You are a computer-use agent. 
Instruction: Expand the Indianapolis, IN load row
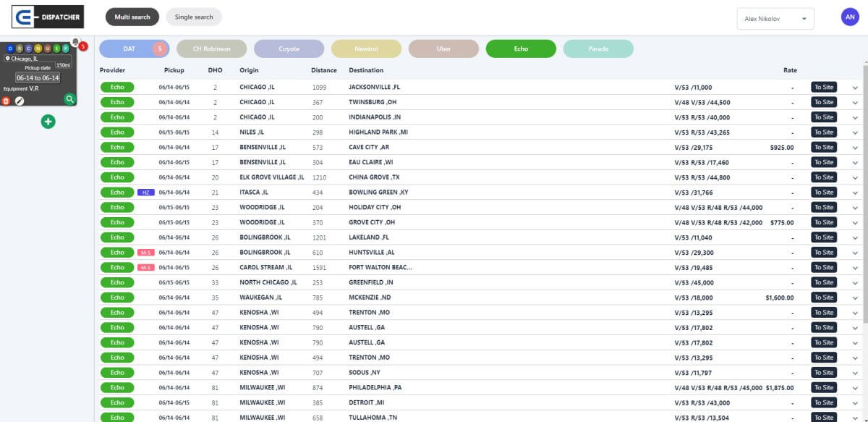click(x=855, y=117)
